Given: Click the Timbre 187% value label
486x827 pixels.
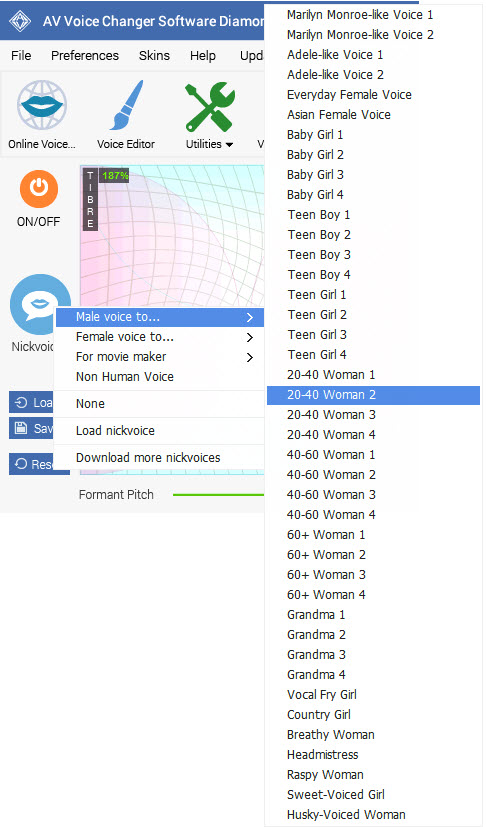Looking at the screenshot, I should click(x=115, y=176).
